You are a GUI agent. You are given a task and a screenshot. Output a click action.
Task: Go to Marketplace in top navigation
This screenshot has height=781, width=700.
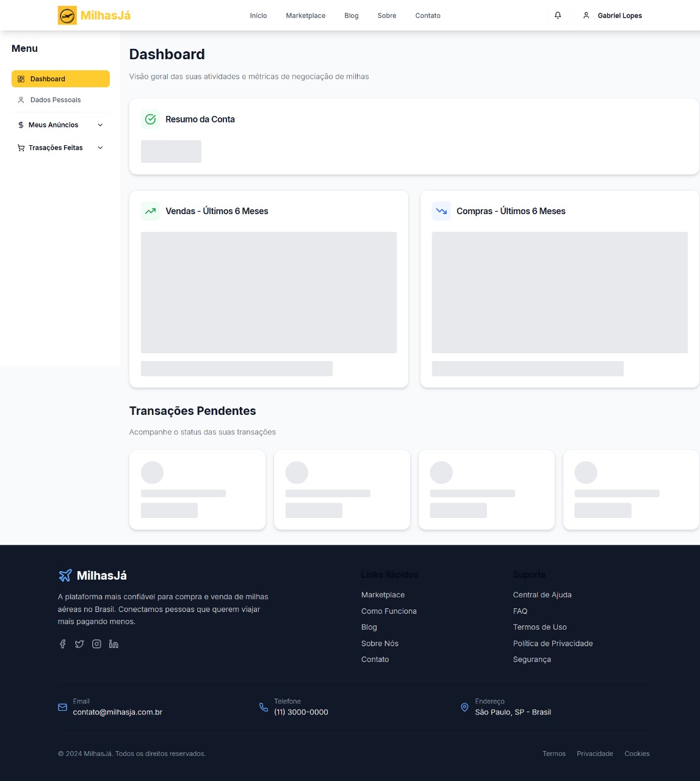(x=305, y=16)
